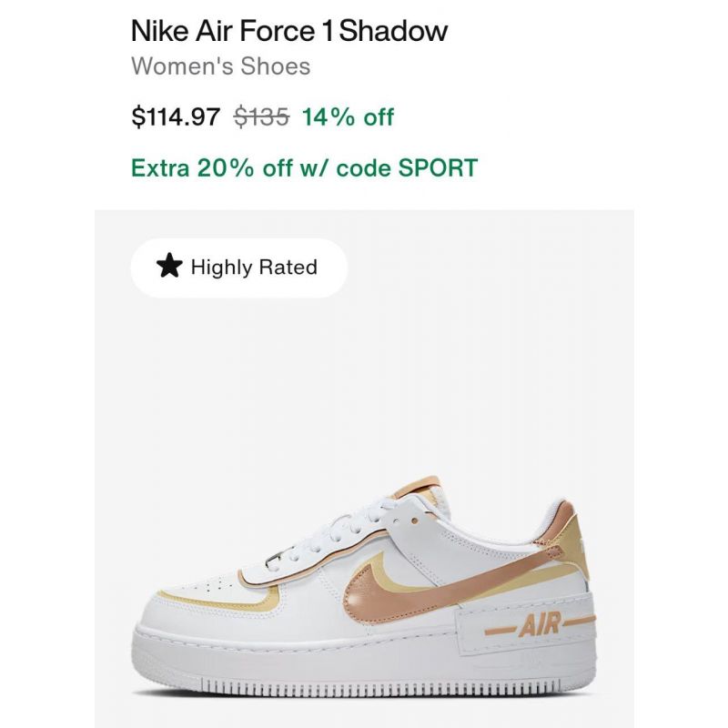Click the green 14% off label
Viewport: 728px width, 728px height.
348,116
